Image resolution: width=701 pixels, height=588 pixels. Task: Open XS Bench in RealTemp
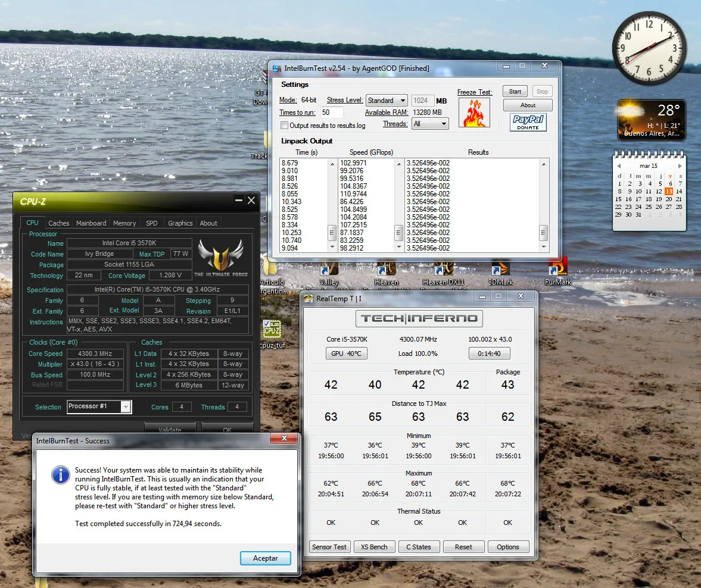click(374, 547)
